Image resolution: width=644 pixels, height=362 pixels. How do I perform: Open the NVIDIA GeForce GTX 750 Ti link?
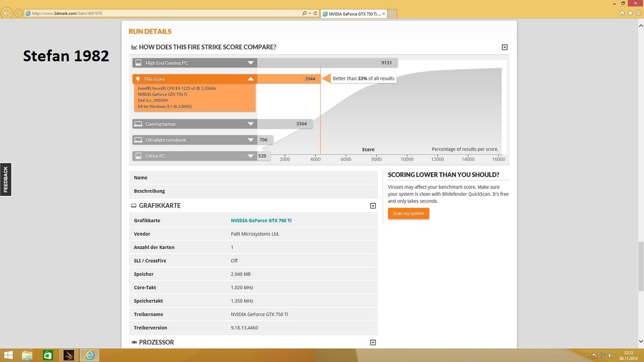pos(261,221)
